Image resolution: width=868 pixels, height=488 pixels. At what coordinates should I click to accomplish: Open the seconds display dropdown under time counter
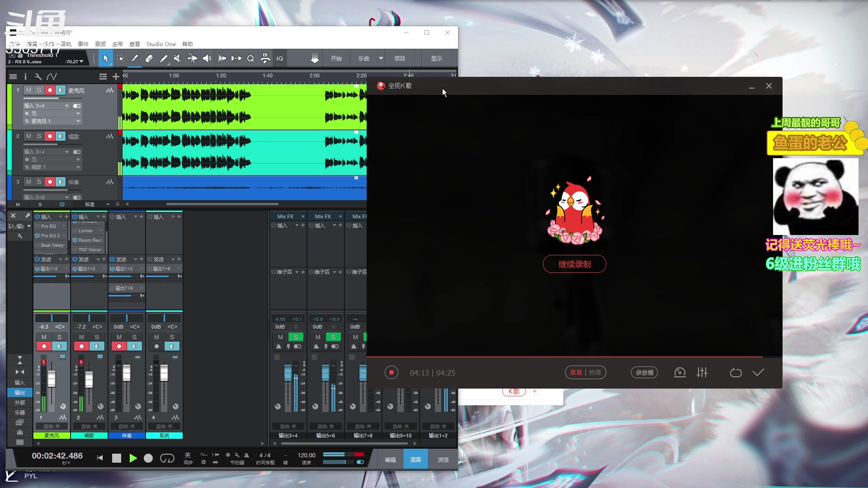(x=66, y=463)
